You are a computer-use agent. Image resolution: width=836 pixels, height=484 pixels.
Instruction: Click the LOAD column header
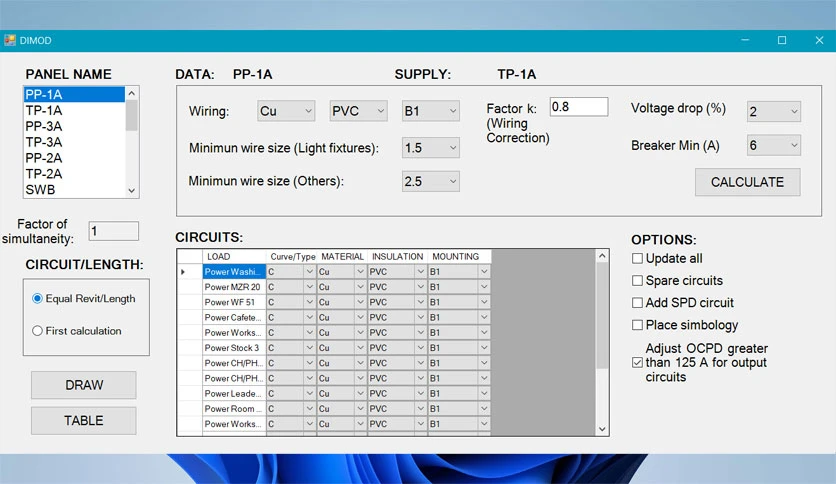[x=234, y=256]
